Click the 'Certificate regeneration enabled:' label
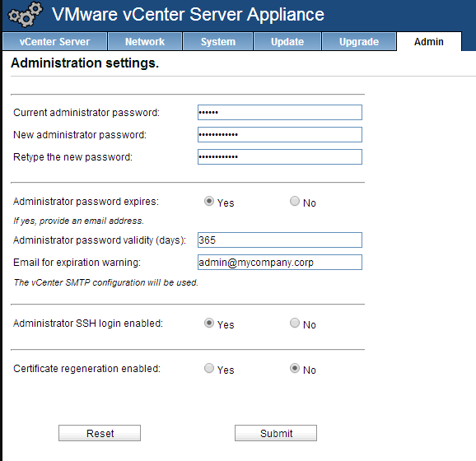The width and height of the screenshot is (476, 461). tap(86, 369)
